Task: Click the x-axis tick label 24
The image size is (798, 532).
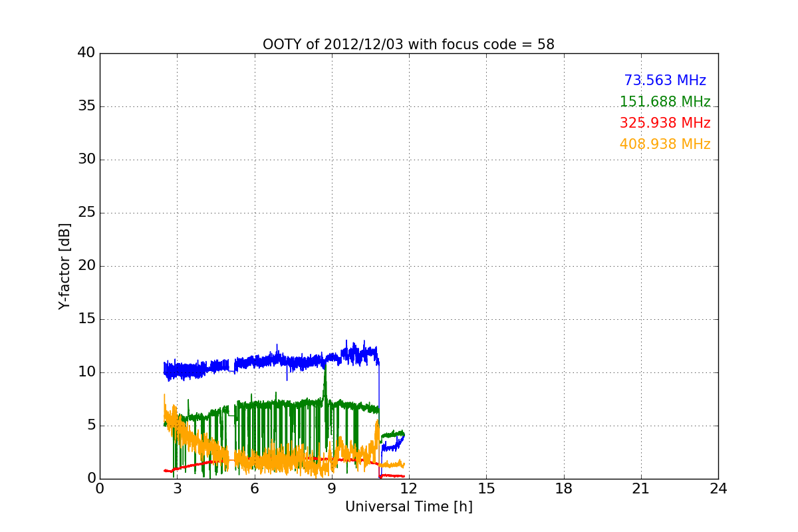Action: coord(718,489)
